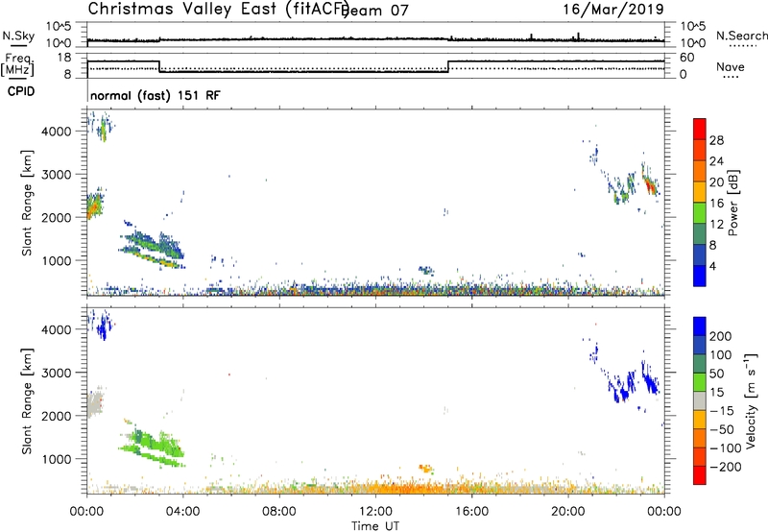Click the blue scatter near 4000 km in velocity panel
Screen dimensions: 768x532
[x=103, y=326]
